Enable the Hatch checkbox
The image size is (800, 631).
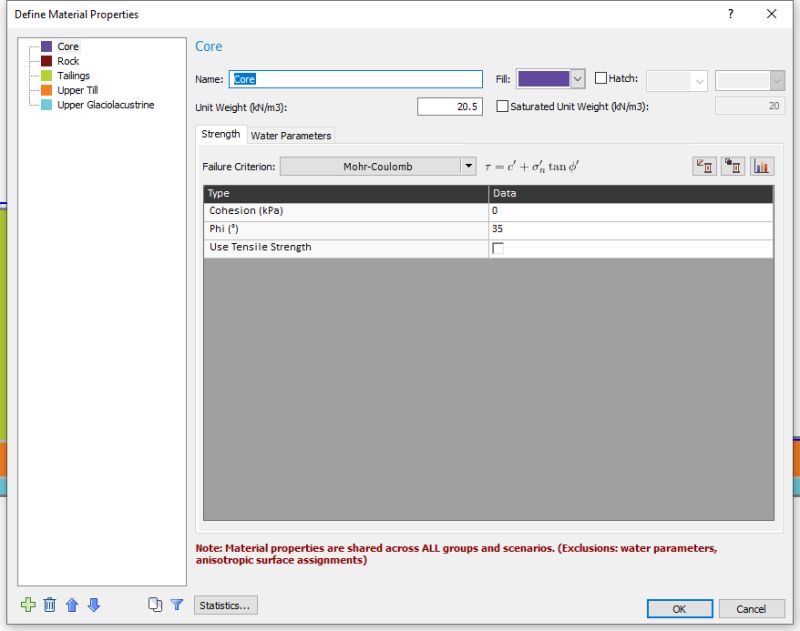(x=601, y=78)
